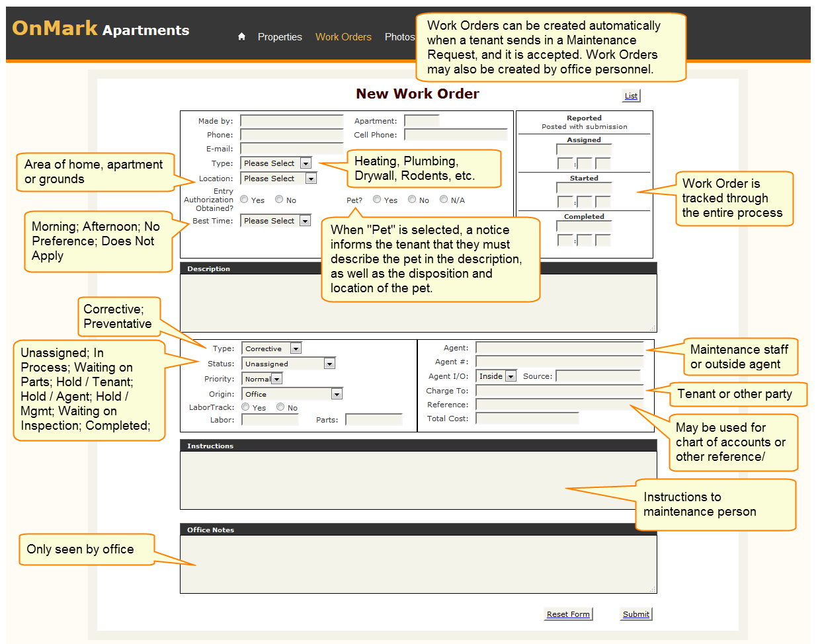The height and width of the screenshot is (644, 820).
Task: Open the Status Unassigned dropdown
Action: point(288,364)
